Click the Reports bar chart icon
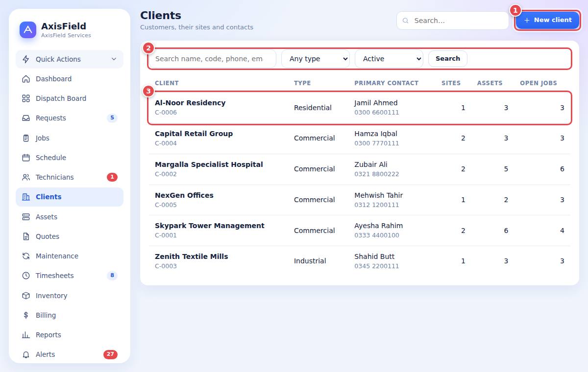The image size is (588, 372). pos(26,335)
